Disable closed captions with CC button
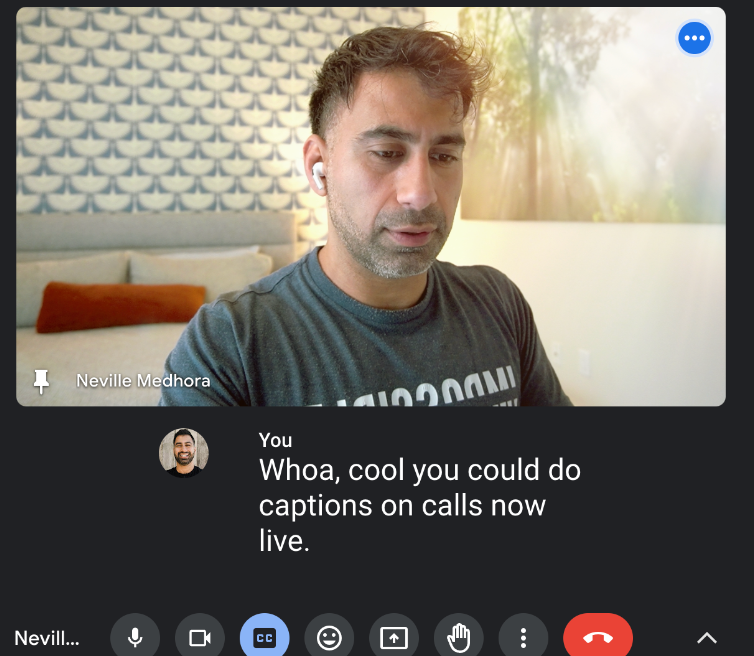The height and width of the screenshot is (656, 754). [x=264, y=638]
